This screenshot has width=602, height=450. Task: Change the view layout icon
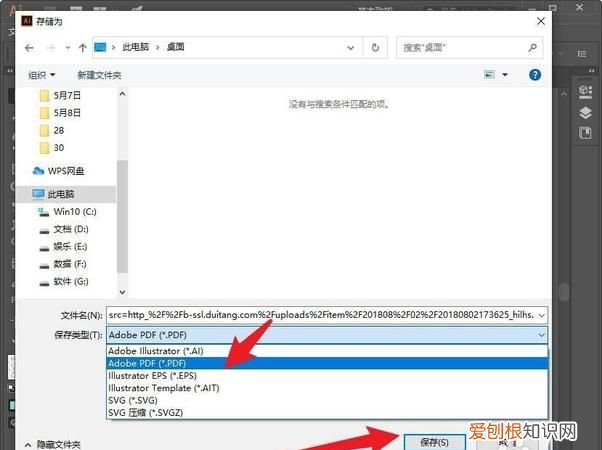click(x=489, y=74)
